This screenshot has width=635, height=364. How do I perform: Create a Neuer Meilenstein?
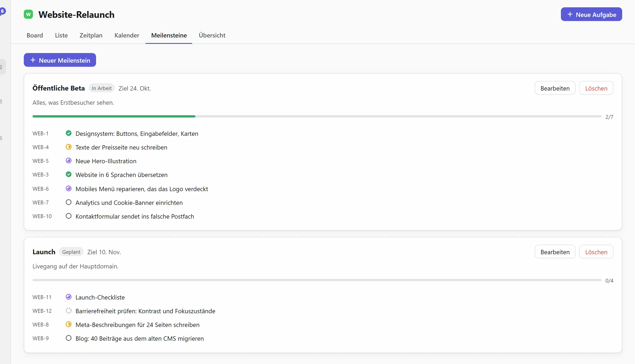[x=60, y=60]
